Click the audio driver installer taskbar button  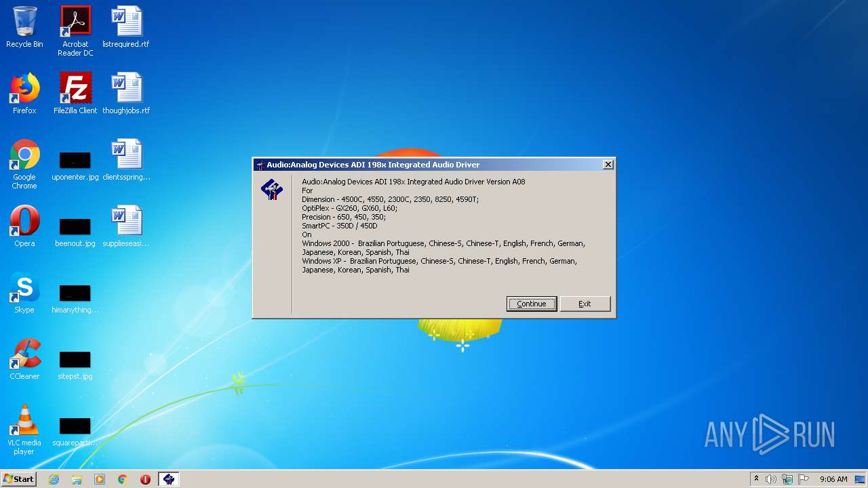tap(169, 479)
